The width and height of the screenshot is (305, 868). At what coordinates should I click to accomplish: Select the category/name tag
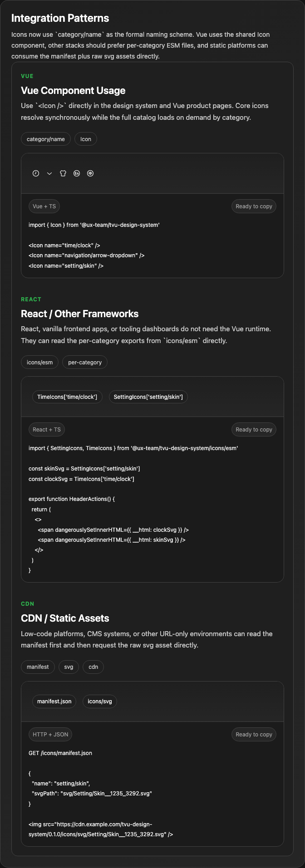click(x=46, y=139)
